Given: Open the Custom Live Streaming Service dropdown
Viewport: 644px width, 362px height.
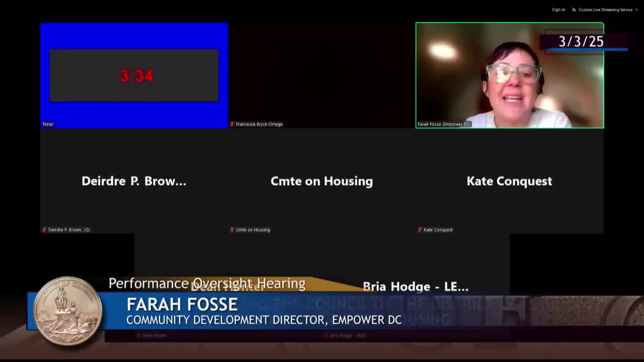Looking at the screenshot, I should coord(604,10).
